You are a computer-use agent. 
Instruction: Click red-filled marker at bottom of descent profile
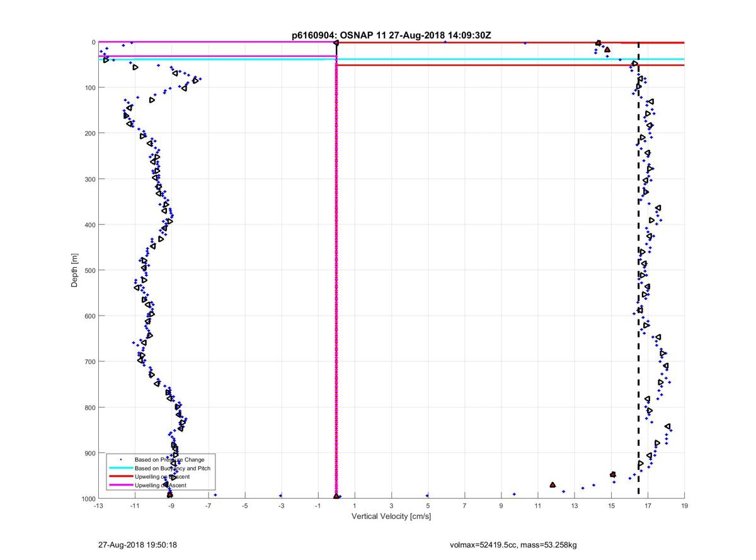(x=169, y=495)
